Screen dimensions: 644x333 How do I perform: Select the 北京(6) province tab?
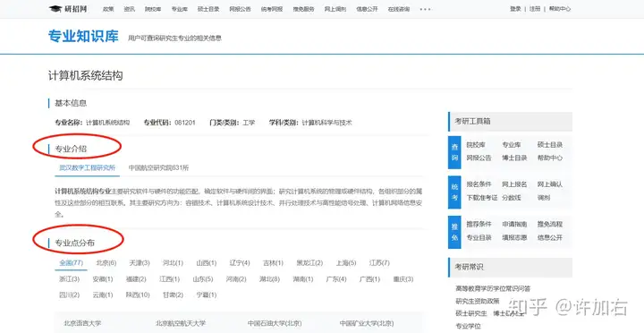coord(106,262)
